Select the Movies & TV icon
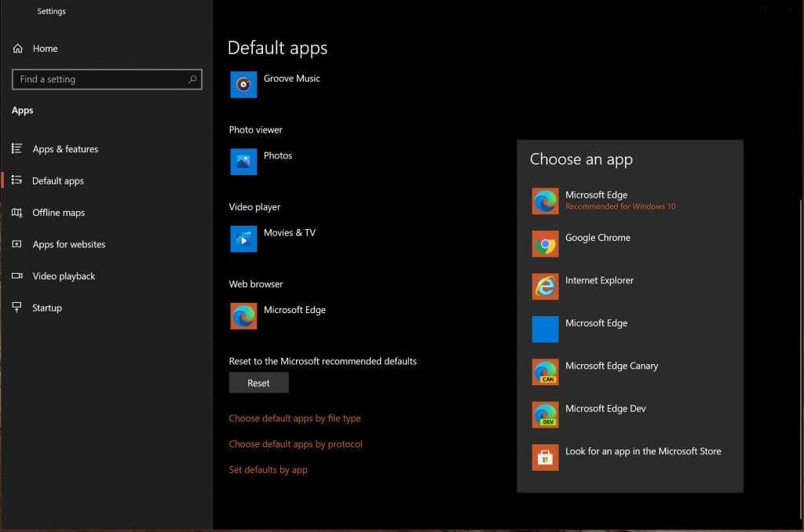804x532 pixels. click(x=243, y=239)
